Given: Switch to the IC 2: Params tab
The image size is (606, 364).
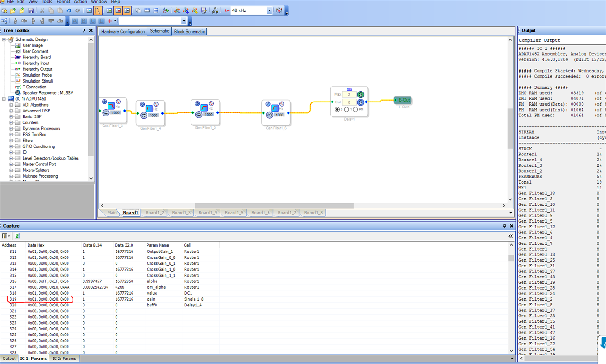Looking at the screenshot, I should tap(64, 359).
